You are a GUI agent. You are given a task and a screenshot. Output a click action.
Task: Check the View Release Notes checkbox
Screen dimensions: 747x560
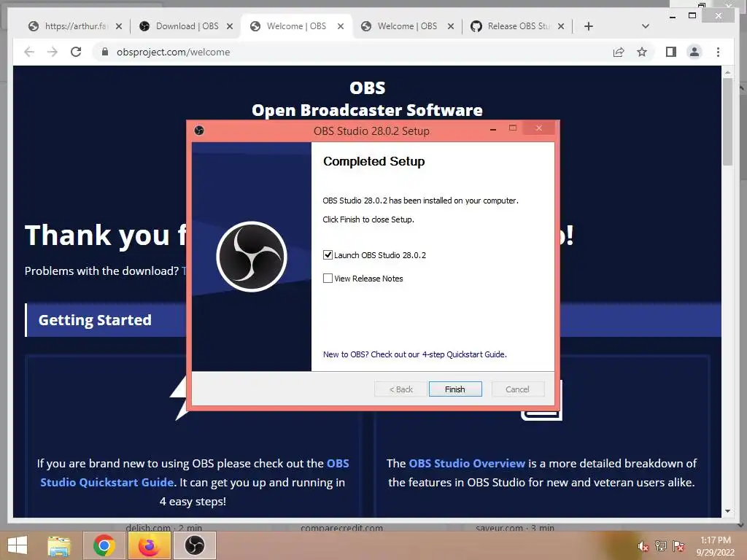(328, 278)
